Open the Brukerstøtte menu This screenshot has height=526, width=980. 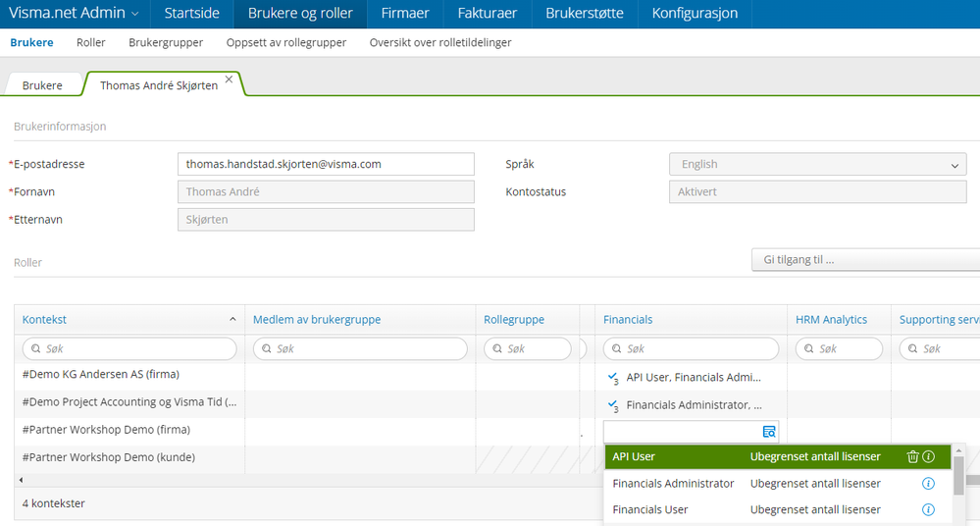click(585, 13)
